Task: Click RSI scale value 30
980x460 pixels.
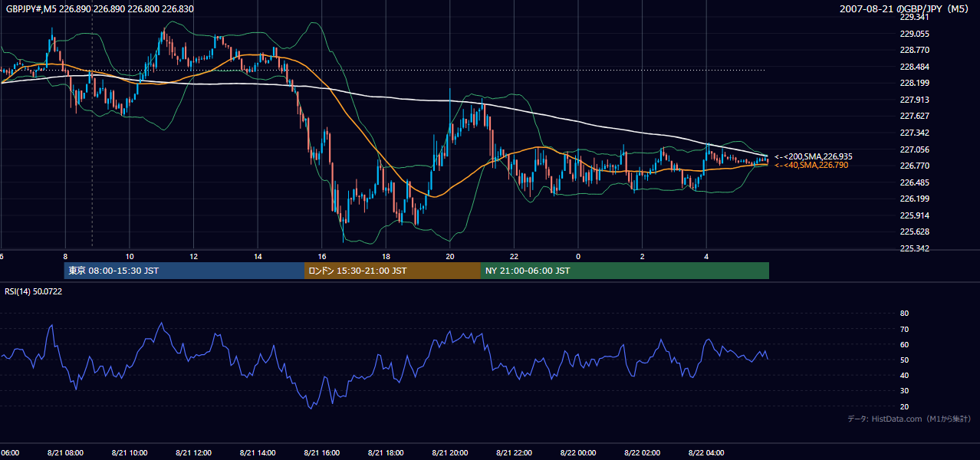Action: pyautogui.click(x=904, y=390)
